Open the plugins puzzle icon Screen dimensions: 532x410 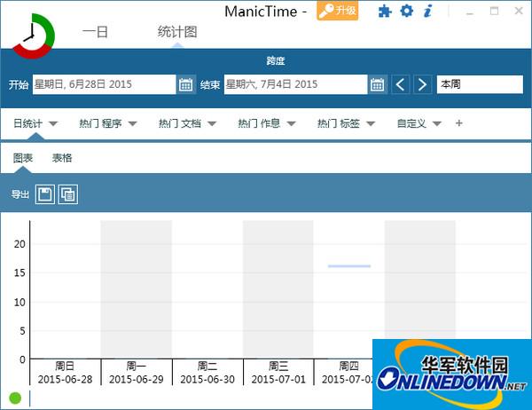pyautogui.click(x=385, y=12)
